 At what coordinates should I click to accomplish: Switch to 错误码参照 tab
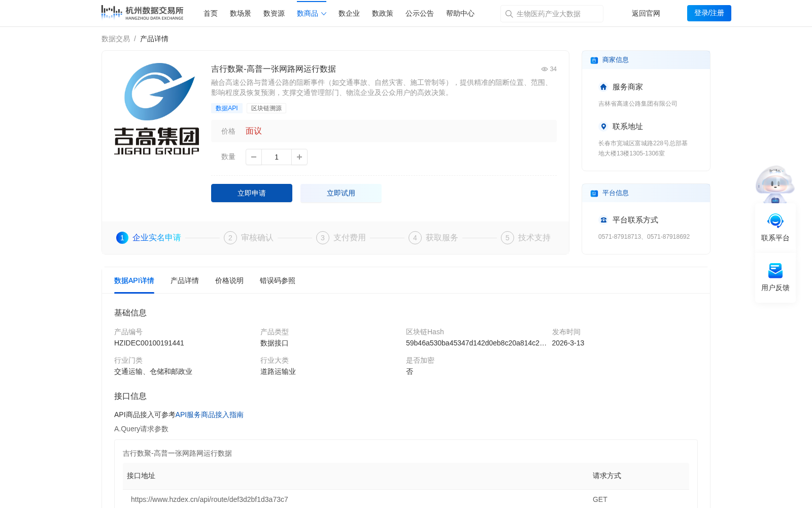(x=278, y=280)
